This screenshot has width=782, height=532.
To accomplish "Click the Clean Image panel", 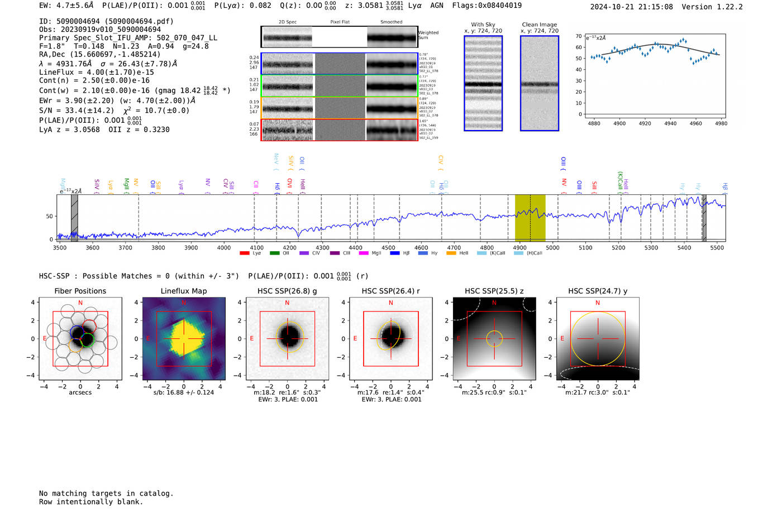I will pyautogui.click(x=540, y=83).
